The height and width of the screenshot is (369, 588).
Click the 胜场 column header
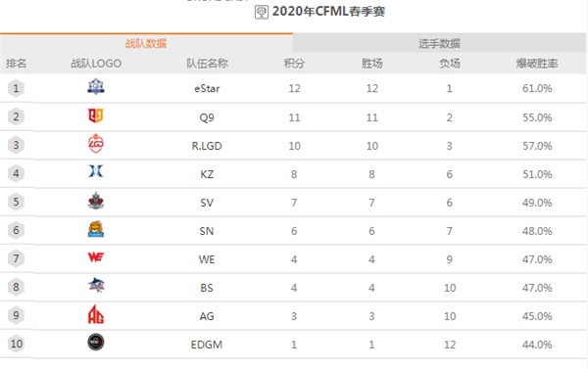coord(372,64)
